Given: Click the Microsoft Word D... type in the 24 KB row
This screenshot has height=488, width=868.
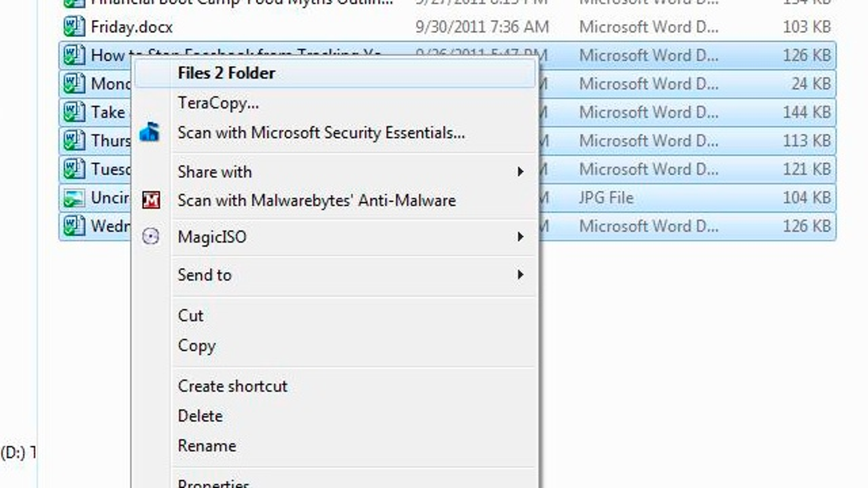Looking at the screenshot, I should 649,84.
